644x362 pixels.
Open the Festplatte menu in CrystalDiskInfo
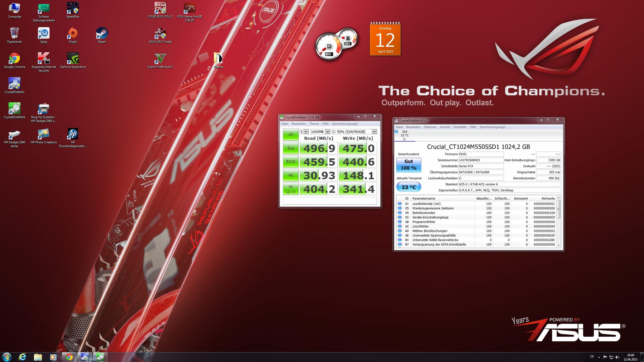pyautogui.click(x=460, y=127)
